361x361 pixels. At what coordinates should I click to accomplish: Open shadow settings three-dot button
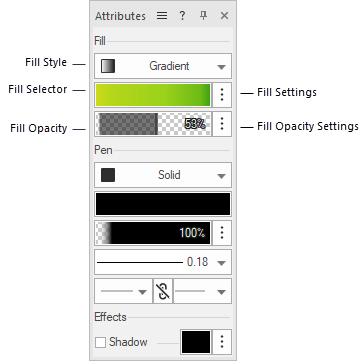pos(222,342)
